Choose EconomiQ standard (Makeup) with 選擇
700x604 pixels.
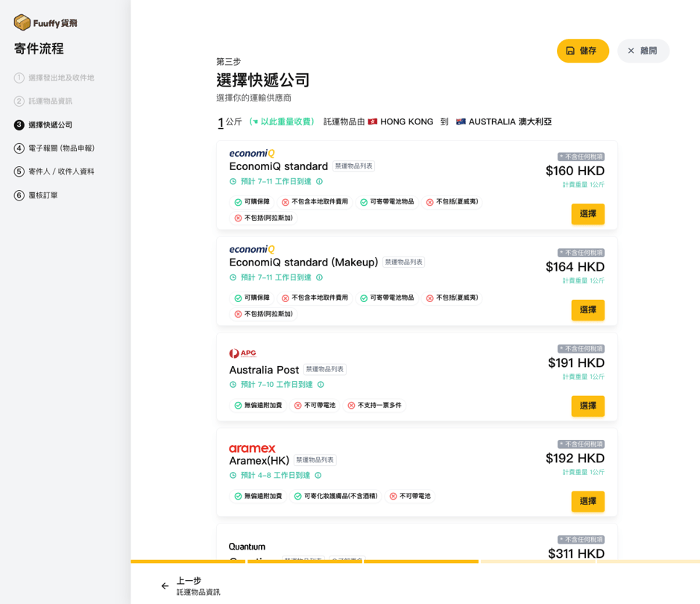tap(587, 310)
